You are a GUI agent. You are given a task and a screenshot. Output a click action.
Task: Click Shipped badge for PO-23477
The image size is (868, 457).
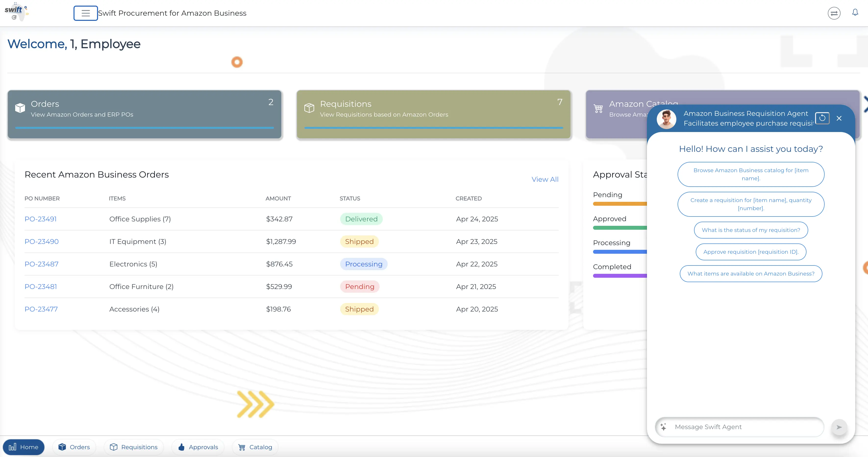[x=359, y=309]
